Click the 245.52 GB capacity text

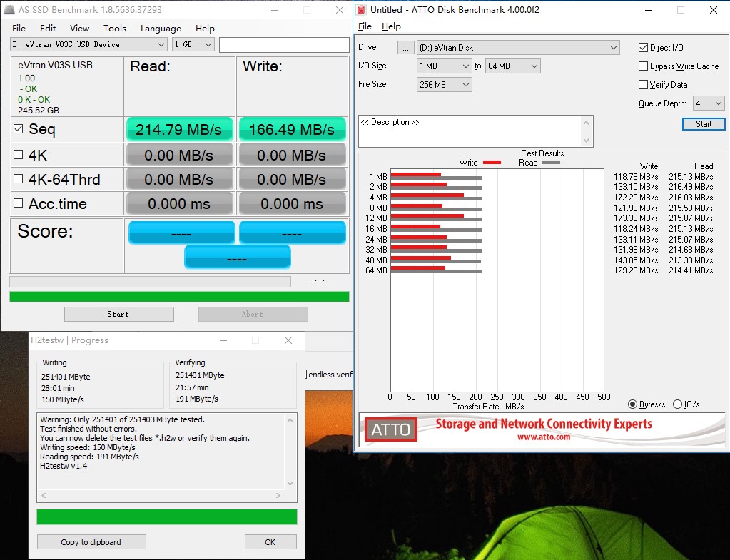(39, 111)
